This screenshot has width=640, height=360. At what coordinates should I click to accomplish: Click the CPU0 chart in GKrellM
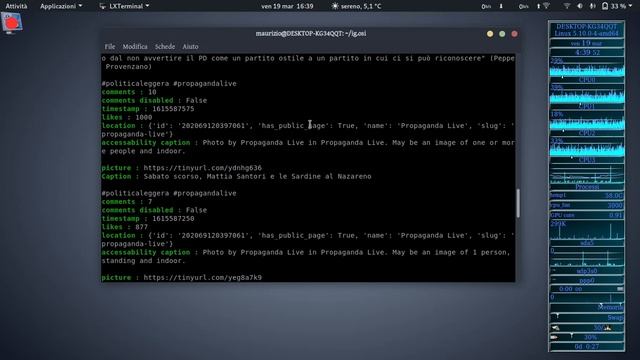click(x=587, y=67)
